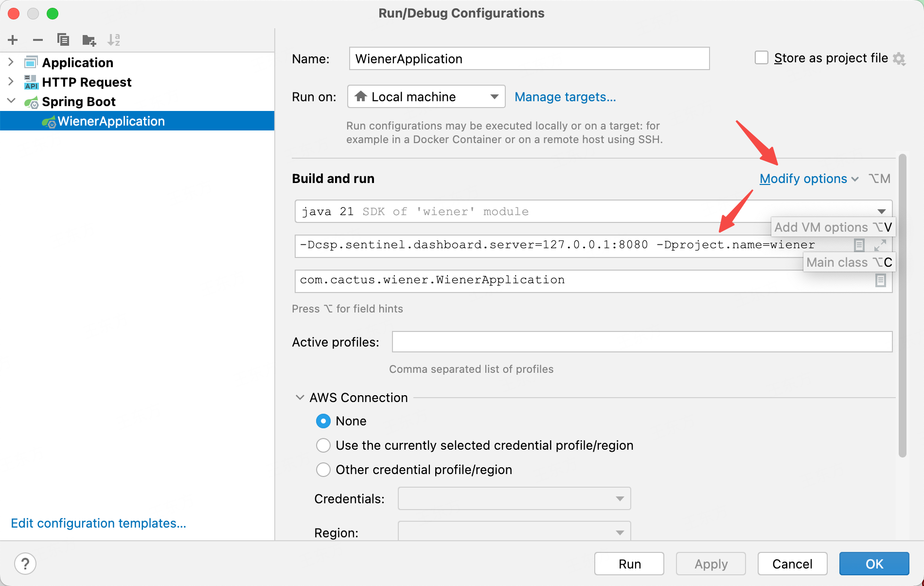The height and width of the screenshot is (586, 924).
Task: Open the main class browse icon
Action: 880,280
